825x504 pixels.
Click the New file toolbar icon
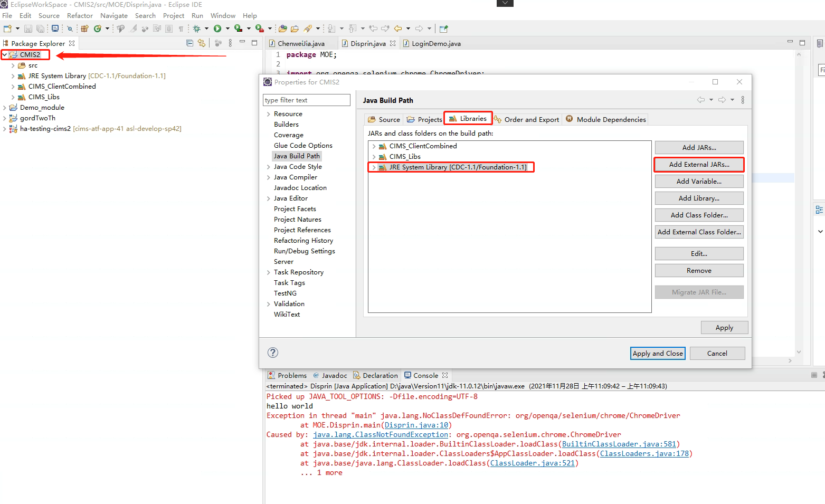[x=7, y=28]
